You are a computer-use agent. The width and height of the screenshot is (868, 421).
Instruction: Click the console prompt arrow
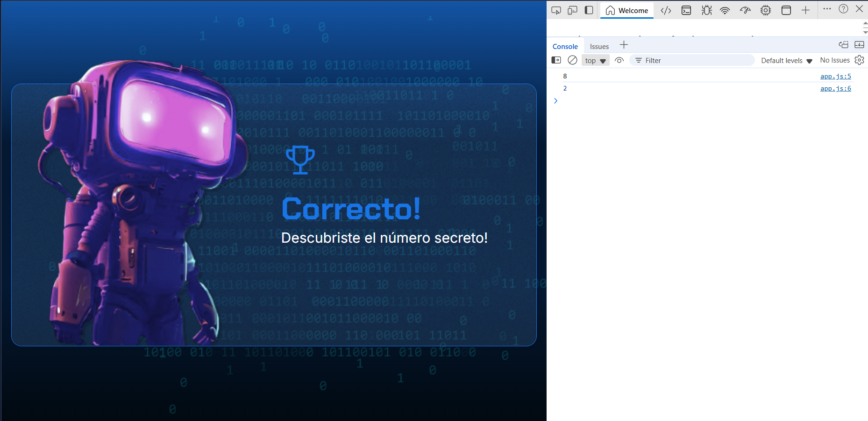pyautogui.click(x=555, y=101)
